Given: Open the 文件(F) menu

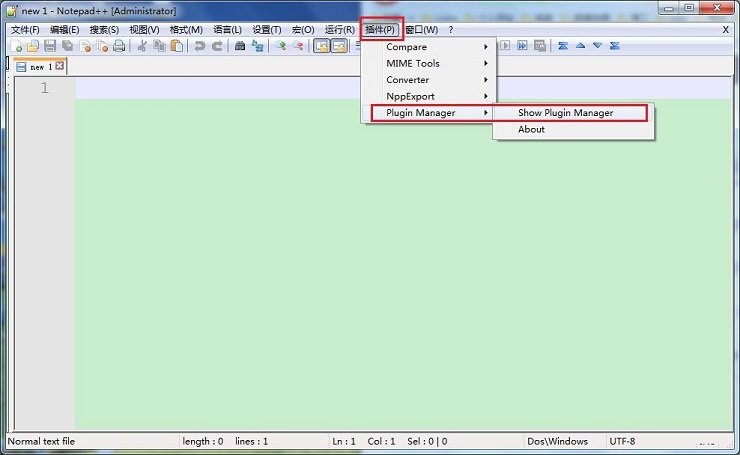Looking at the screenshot, I should pyautogui.click(x=25, y=30).
